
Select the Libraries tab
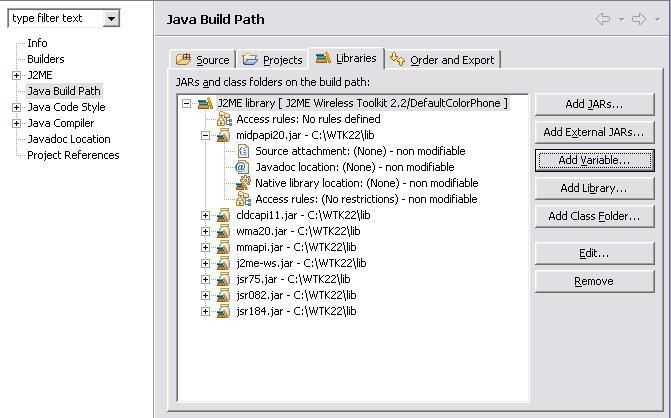(346, 58)
